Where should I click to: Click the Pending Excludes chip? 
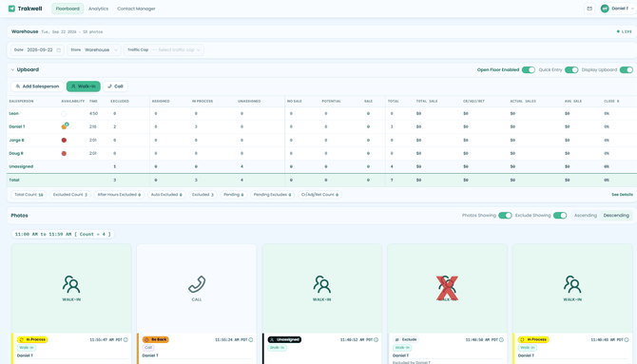coord(272,195)
